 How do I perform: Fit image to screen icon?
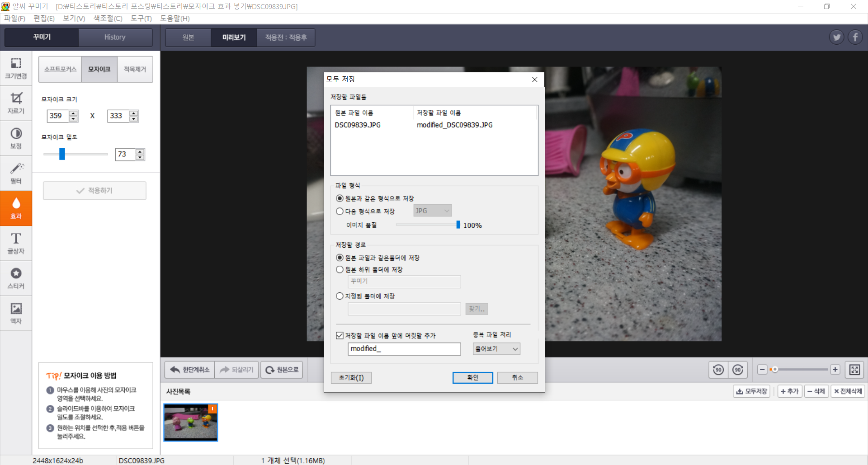coord(854,370)
